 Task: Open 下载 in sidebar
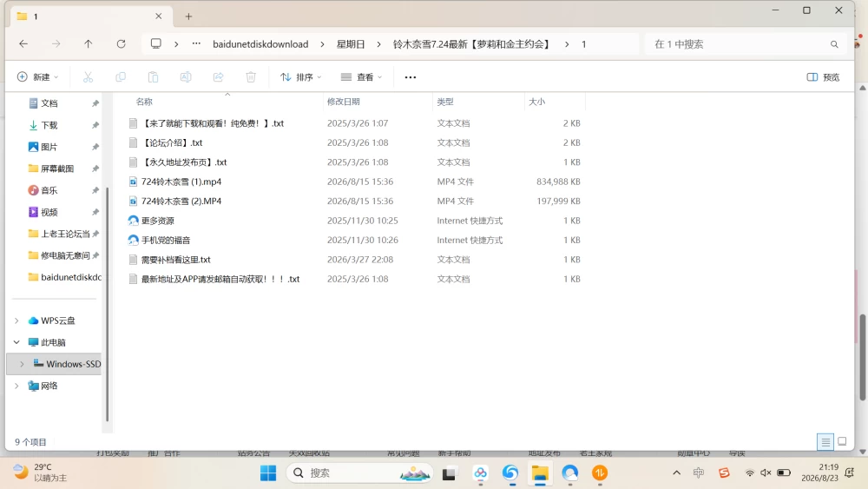tap(49, 125)
